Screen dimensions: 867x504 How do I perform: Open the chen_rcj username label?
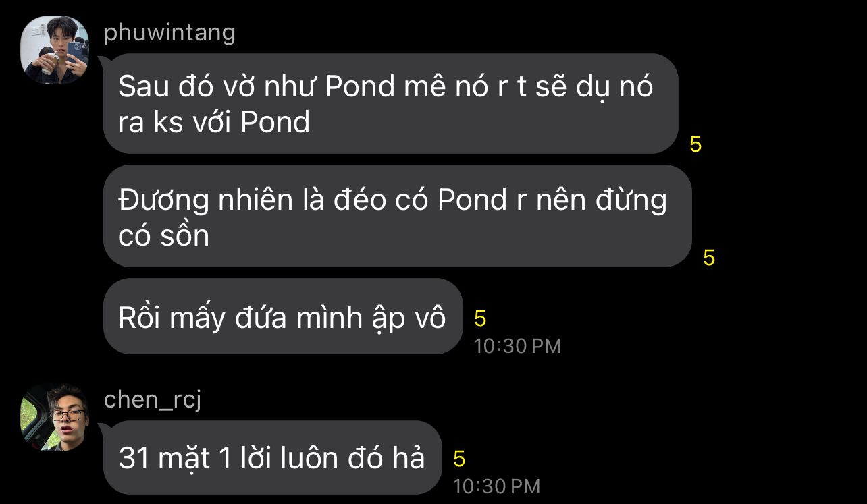(x=153, y=399)
